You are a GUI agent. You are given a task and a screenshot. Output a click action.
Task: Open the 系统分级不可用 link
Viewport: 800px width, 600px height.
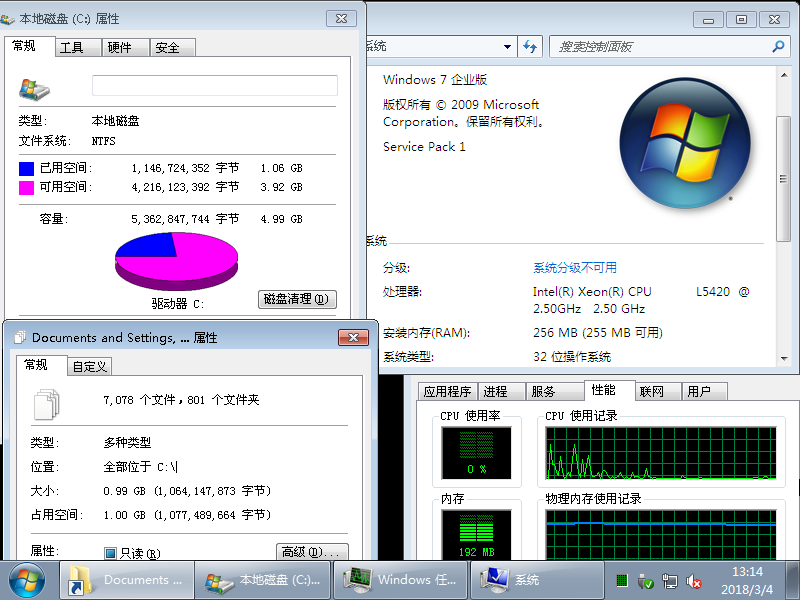(x=574, y=267)
